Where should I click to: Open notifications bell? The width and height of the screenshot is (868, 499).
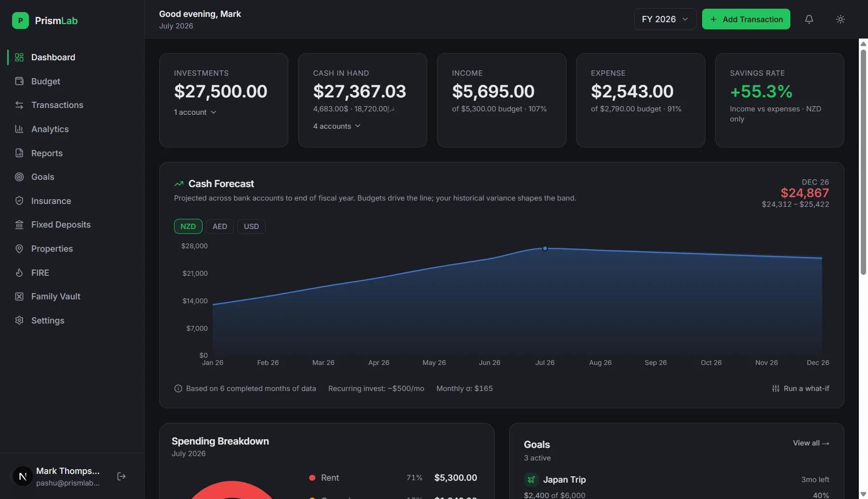pyautogui.click(x=809, y=19)
